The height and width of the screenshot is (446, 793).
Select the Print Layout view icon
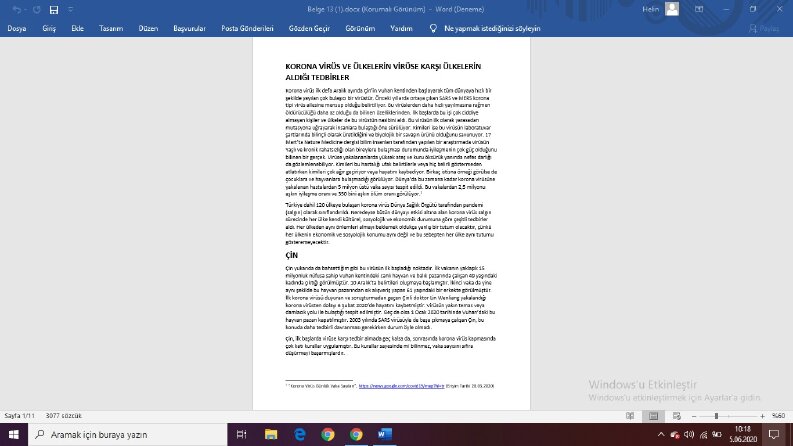coord(653,416)
